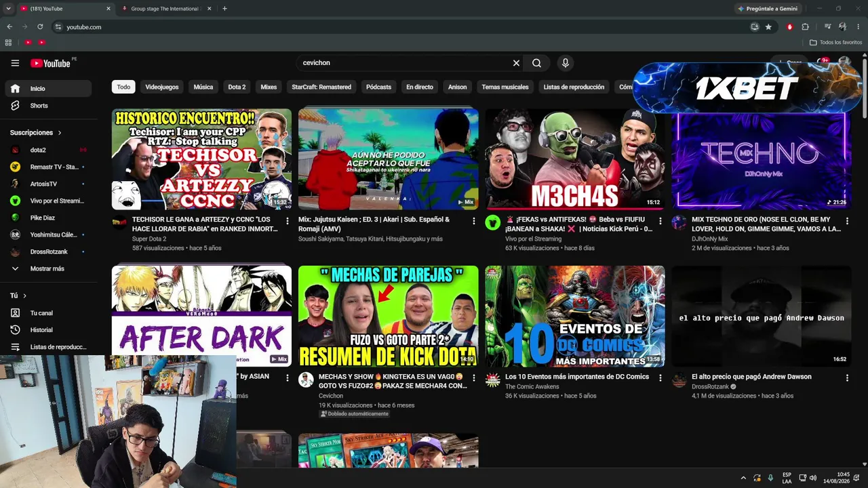Go to Inicio in the sidebar
Screen dimensions: 868x488
coord(47,89)
